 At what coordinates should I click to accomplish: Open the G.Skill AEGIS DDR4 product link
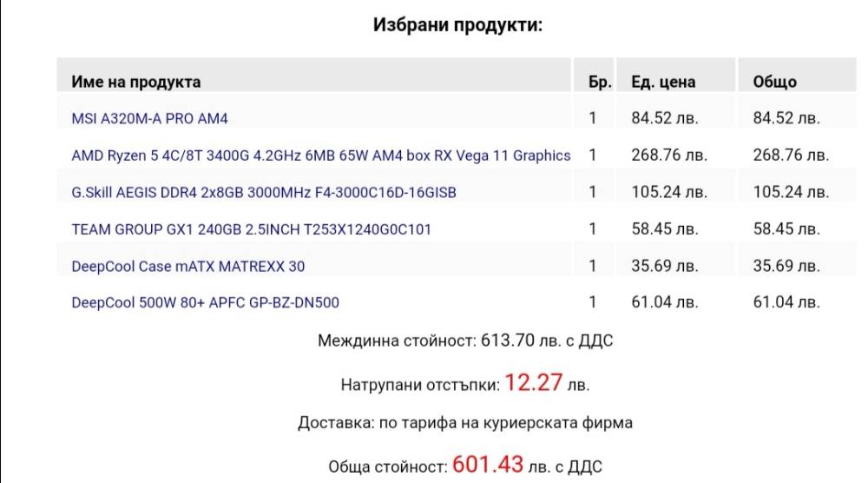pyautogui.click(x=264, y=192)
